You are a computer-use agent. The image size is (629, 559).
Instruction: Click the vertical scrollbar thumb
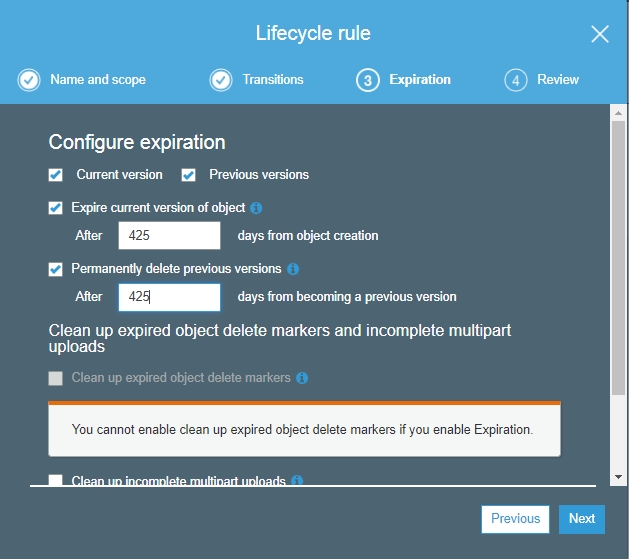(618, 260)
